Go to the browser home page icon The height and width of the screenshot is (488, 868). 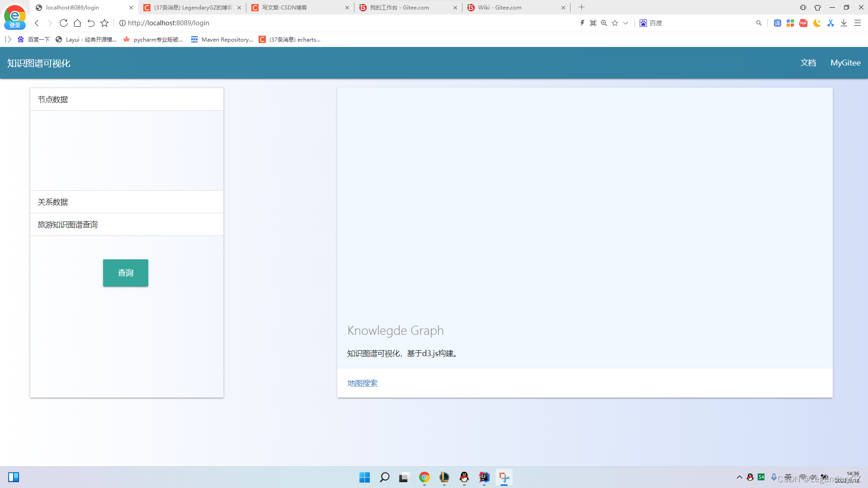click(77, 23)
